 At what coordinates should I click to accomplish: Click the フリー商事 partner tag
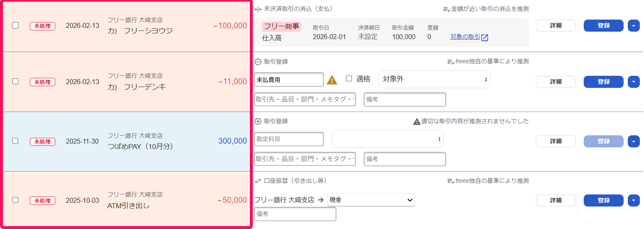pos(281,27)
